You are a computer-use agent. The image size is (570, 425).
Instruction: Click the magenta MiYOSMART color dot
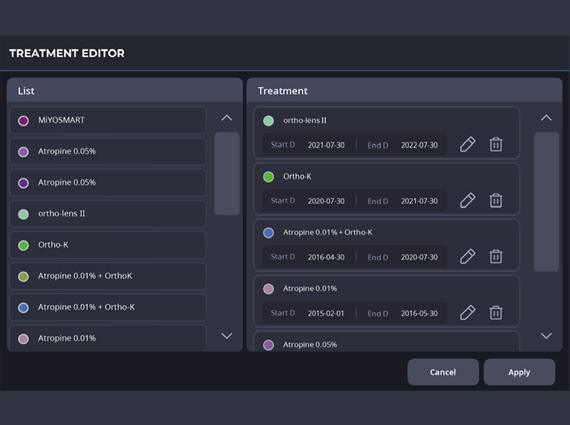pyautogui.click(x=24, y=121)
